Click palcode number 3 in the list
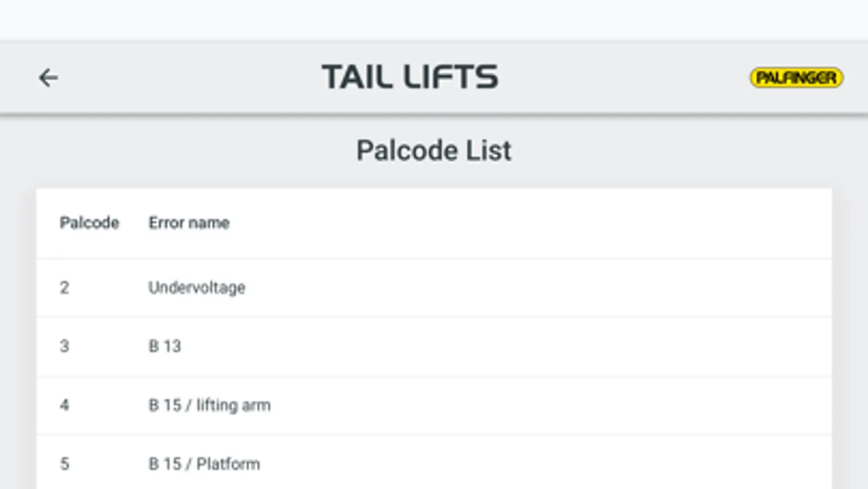 tap(65, 346)
